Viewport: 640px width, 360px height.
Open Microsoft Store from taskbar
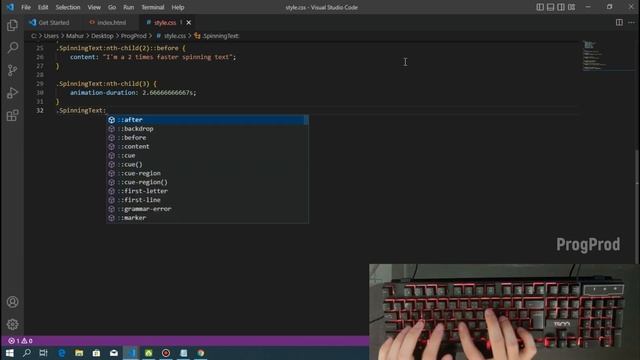[x=96, y=353]
